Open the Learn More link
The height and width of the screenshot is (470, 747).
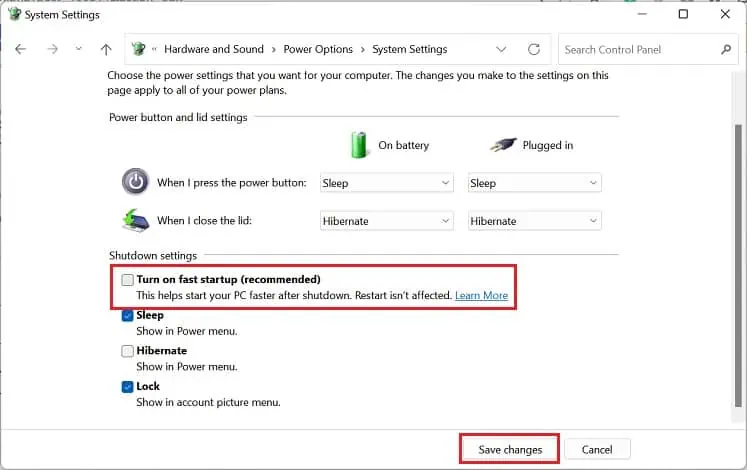pos(481,296)
